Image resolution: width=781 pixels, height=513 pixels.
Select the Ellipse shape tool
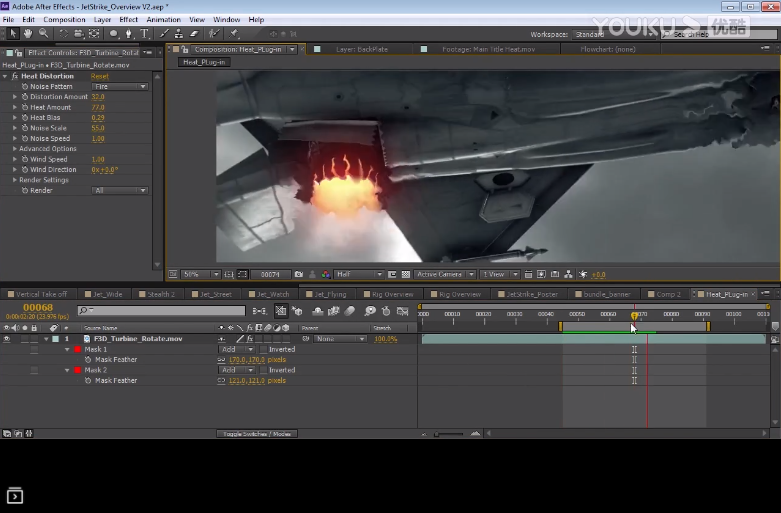[114, 33]
